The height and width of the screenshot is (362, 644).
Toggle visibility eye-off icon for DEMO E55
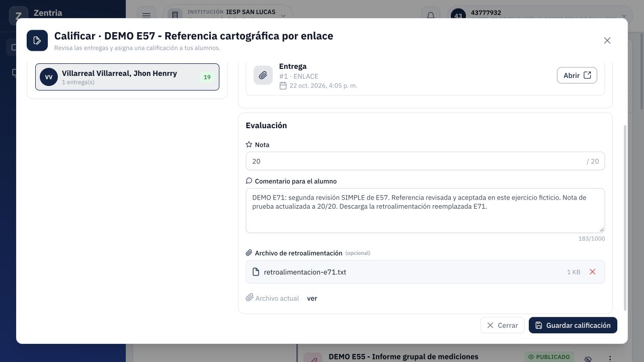tap(588, 359)
